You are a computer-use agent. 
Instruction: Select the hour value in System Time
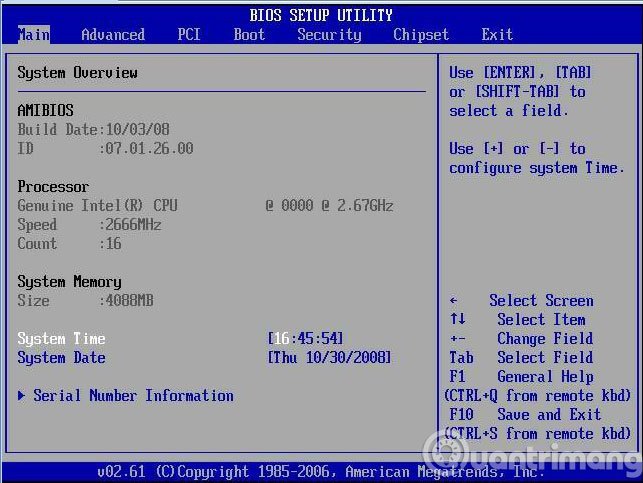coord(280,339)
